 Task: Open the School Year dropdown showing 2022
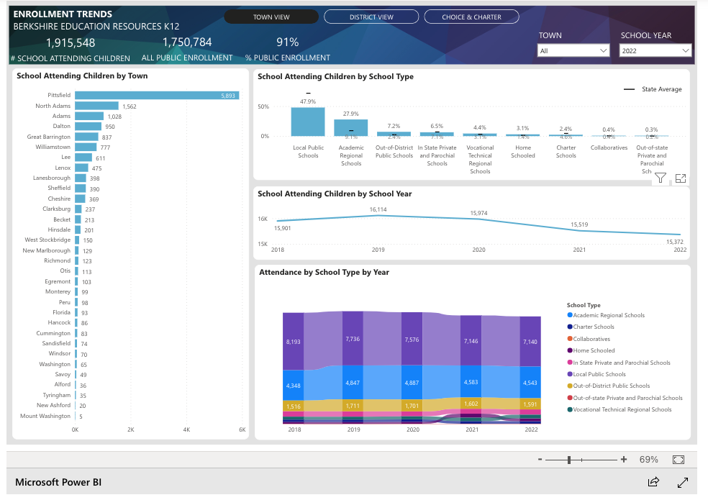click(x=654, y=50)
